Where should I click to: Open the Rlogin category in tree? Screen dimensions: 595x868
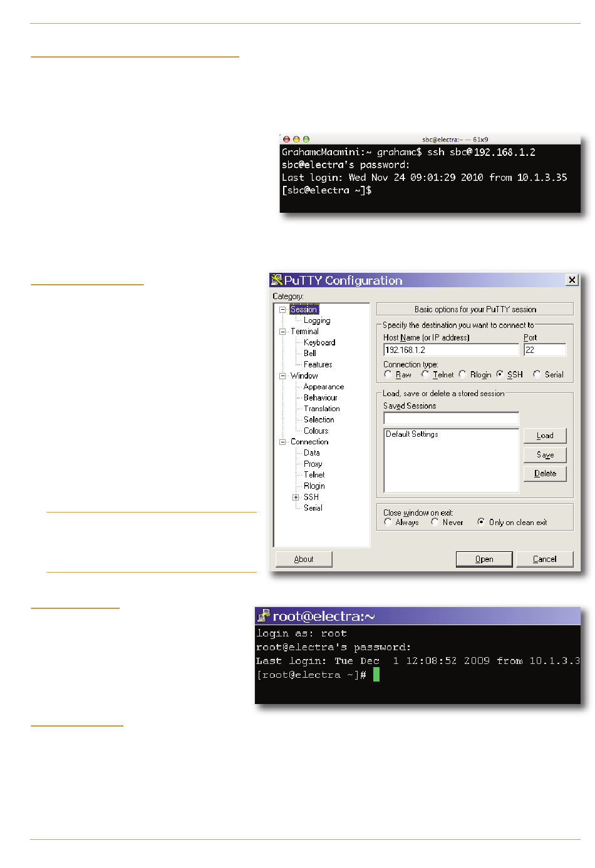coord(314,486)
